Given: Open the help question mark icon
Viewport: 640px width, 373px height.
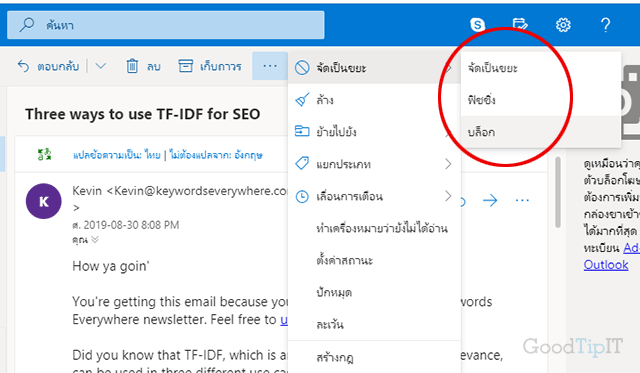Looking at the screenshot, I should [606, 25].
